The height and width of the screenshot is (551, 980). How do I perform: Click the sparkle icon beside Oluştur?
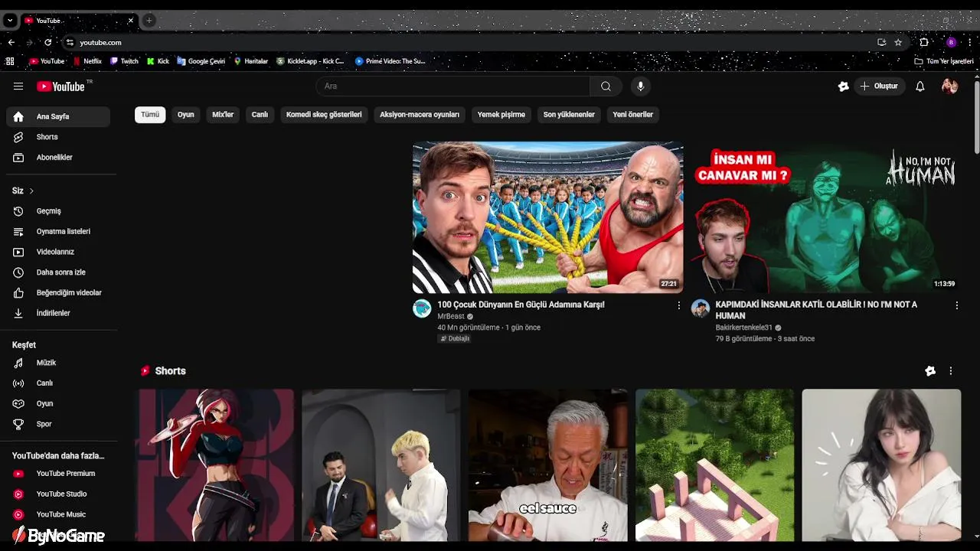843,86
